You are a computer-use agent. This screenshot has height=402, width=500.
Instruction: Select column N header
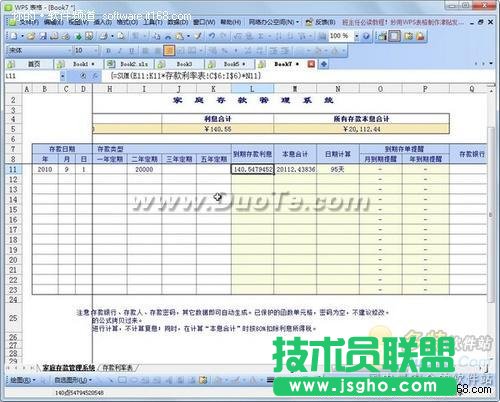[338, 89]
